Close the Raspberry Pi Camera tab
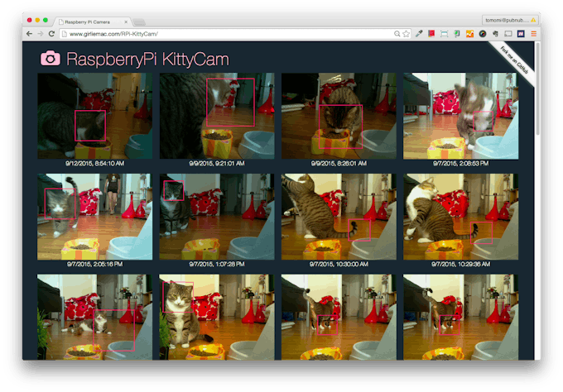Viewport: 563px width, 392px height. pyautogui.click(x=126, y=22)
